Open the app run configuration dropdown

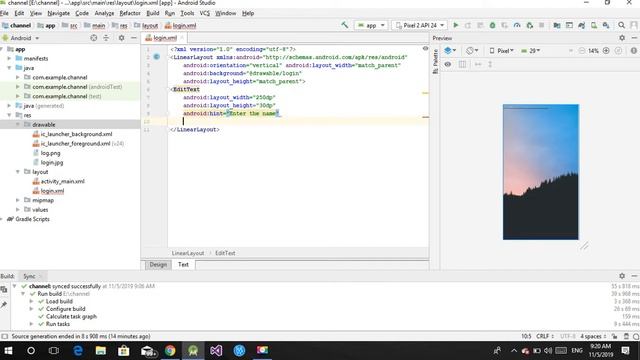coord(371,25)
